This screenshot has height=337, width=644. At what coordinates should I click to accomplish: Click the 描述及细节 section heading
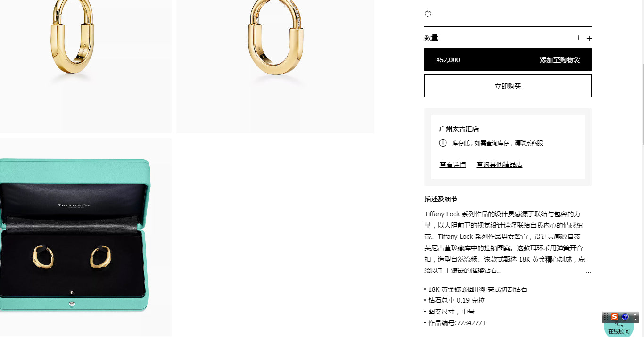441,199
